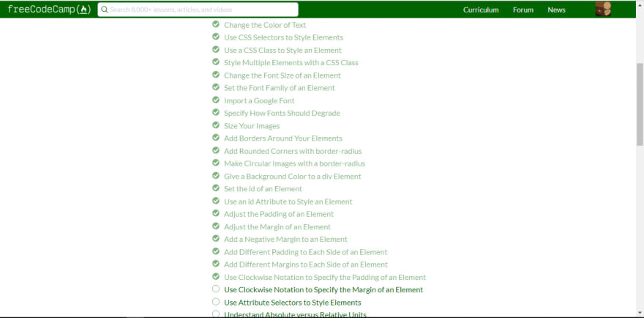Click checkmark beside Style Multiple Elements with a CSS Class

pyautogui.click(x=216, y=62)
